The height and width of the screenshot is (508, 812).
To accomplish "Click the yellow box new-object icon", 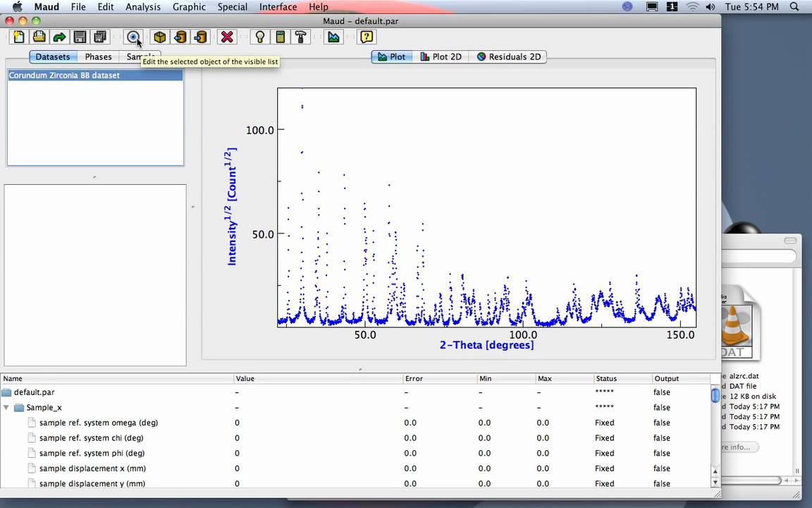I will [x=159, y=37].
